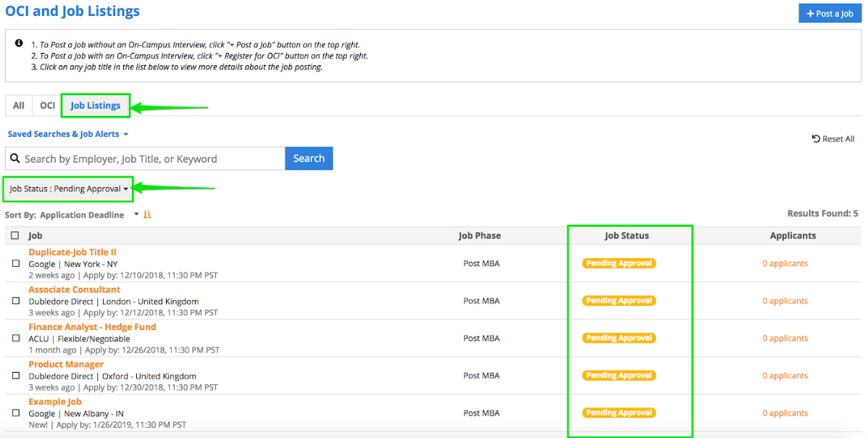Open the Product Manager job title link
This screenshot has width=868, height=438.
tap(66, 364)
